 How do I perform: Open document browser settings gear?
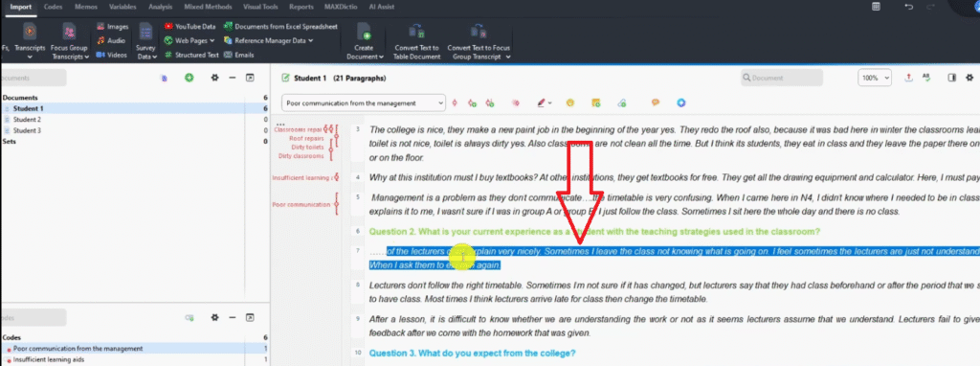pos(970,78)
